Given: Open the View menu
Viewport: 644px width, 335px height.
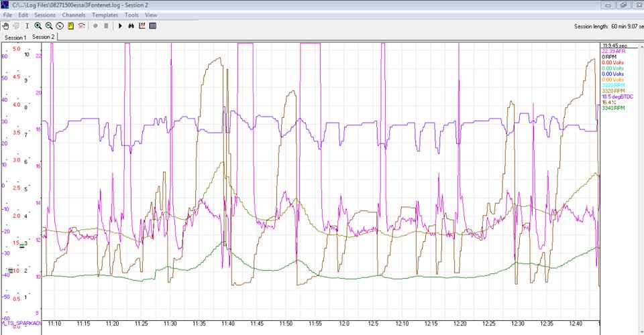Looking at the screenshot, I should [x=151, y=15].
